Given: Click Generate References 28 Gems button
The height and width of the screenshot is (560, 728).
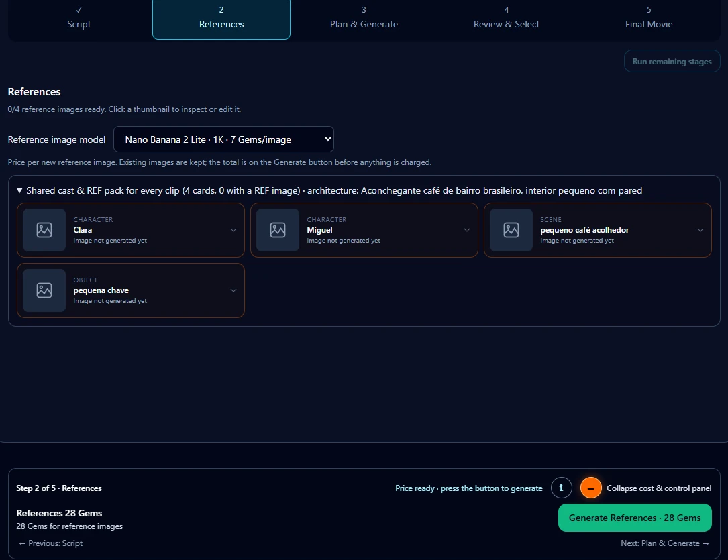Looking at the screenshot, I should click(x=635, y=518).
